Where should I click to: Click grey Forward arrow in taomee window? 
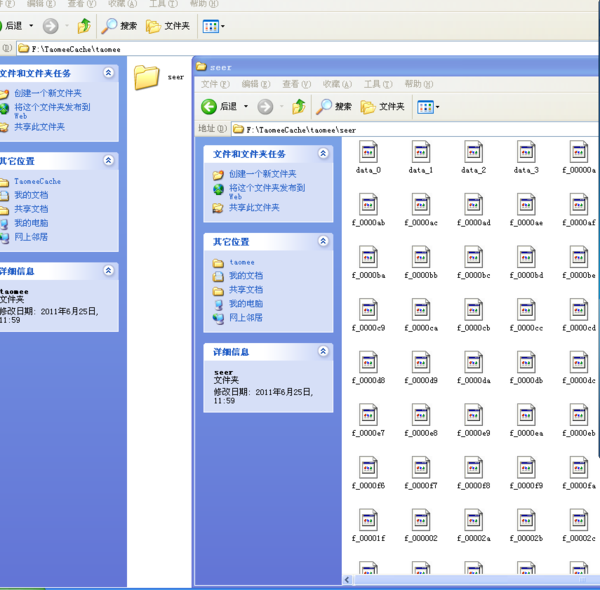click(x=50, y=26)
